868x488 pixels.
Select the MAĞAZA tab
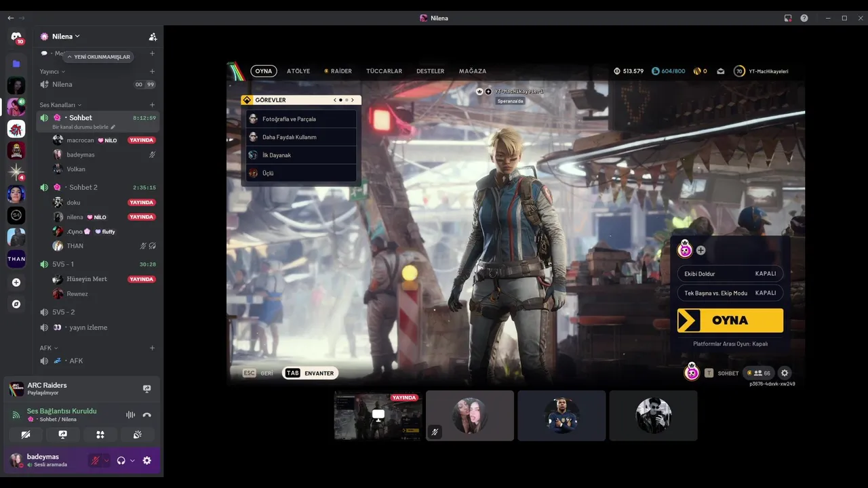(x=473, y=71)
